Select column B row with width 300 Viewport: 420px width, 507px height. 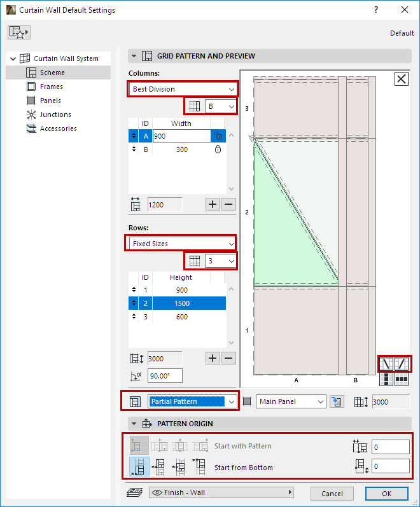pos(177,149)
